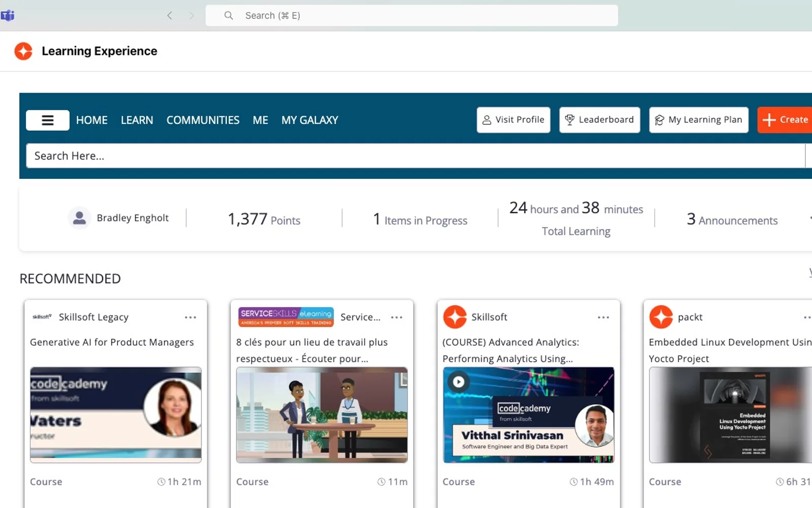The width and height of the screenshot is (812, 508).
Task: Open options on ServiceSkills card
Action: coord(396,317)
